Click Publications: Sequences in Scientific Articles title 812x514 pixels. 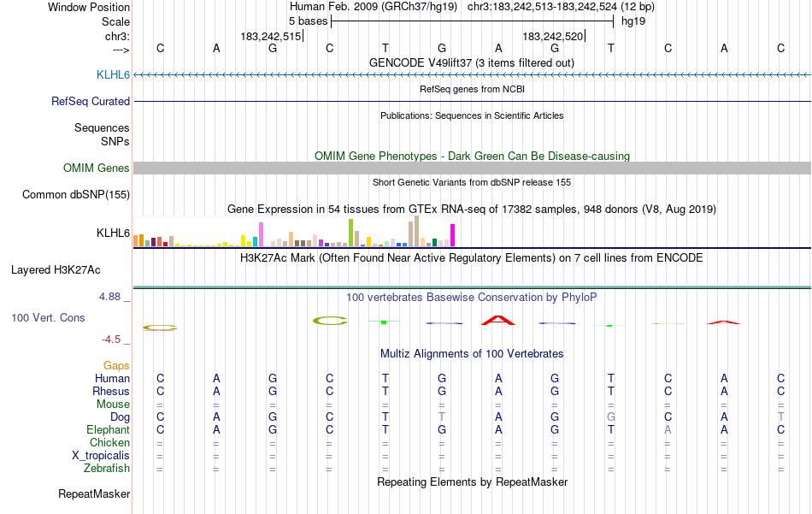(472, 115)
